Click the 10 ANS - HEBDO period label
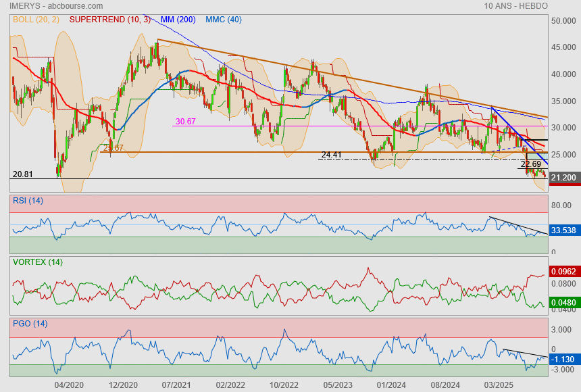 tap(515, 6)
